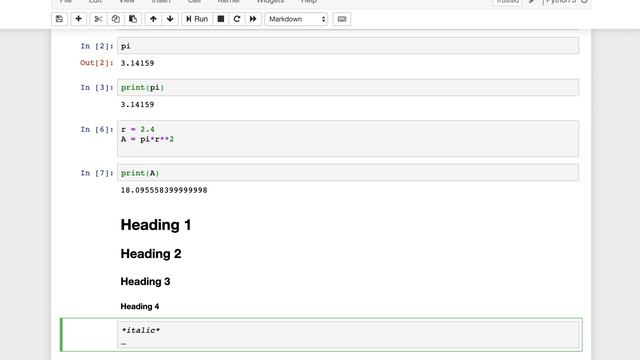The height and width of the screenshot is (360, 640).
Task: Cut the selected cell with the scissors icon
Action: (x=98, y=19)
